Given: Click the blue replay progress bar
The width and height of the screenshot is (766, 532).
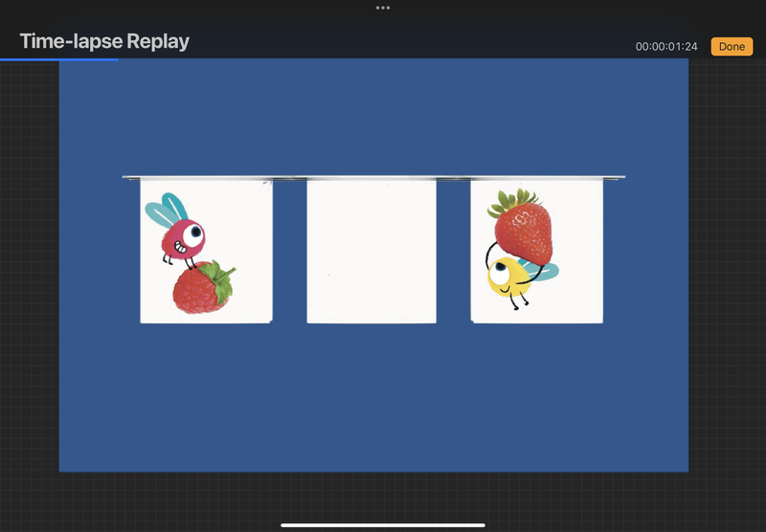Looking at the screenshot, I should [x=59, y=59].
